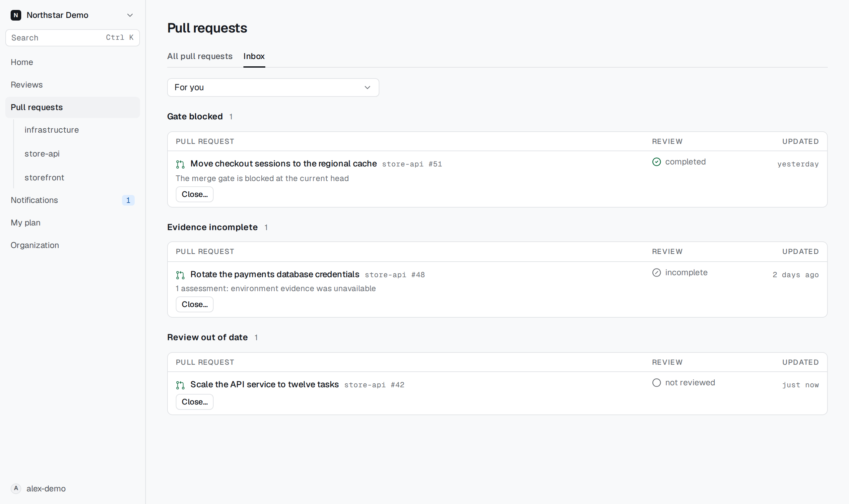This screenshot has height=504, width=849.
Task: Click pull request icon for Scale the API service
Action: [180, 385]
